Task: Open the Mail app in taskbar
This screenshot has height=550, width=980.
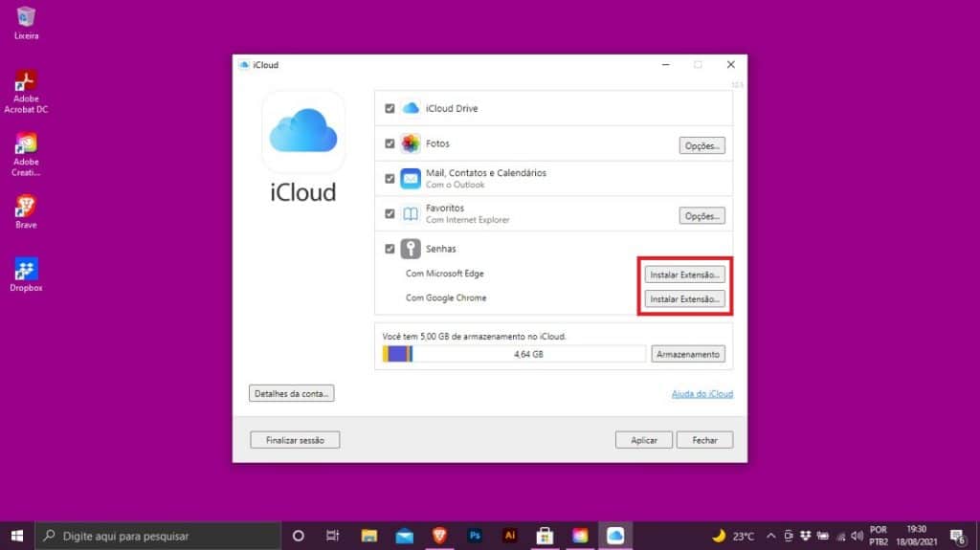Action: pos(405,536)
